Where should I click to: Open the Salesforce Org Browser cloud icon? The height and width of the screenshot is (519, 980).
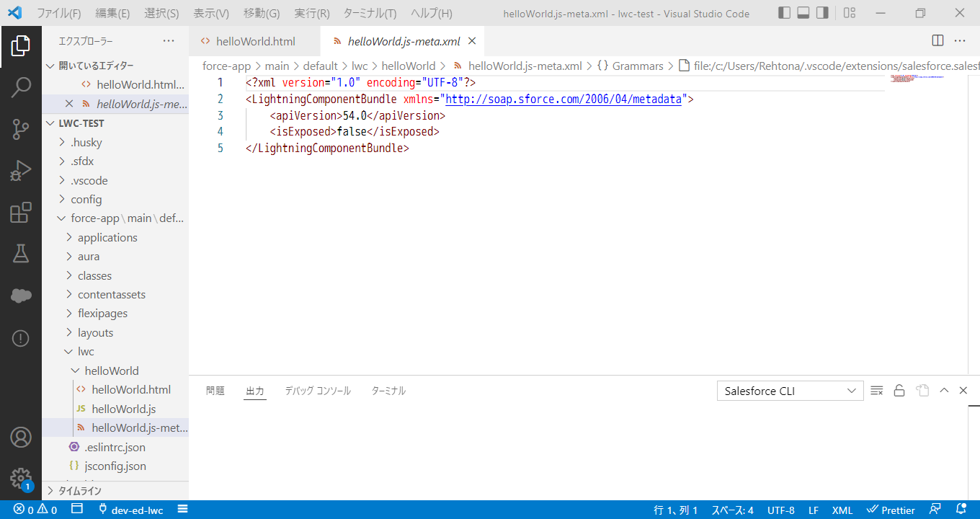tap(21, 296)
